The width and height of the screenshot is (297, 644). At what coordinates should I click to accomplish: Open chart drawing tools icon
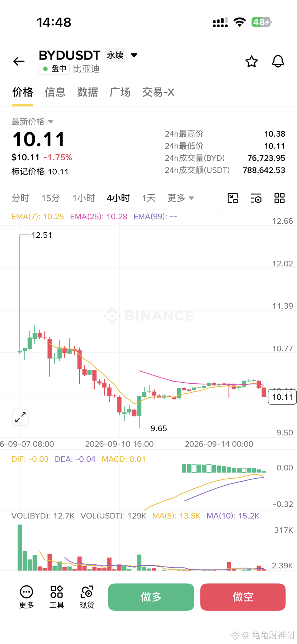pos(233,198)
